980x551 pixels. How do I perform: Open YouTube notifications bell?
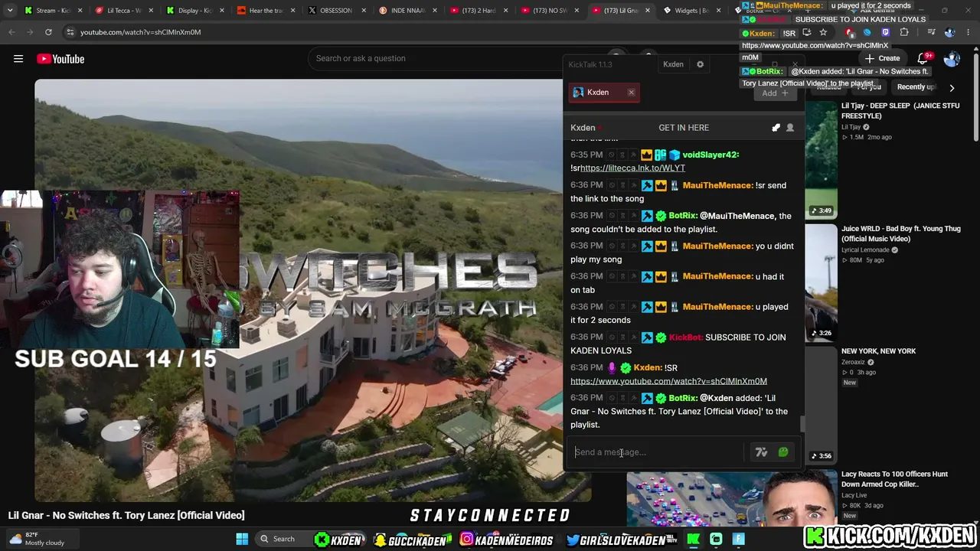tap(924, 59)
